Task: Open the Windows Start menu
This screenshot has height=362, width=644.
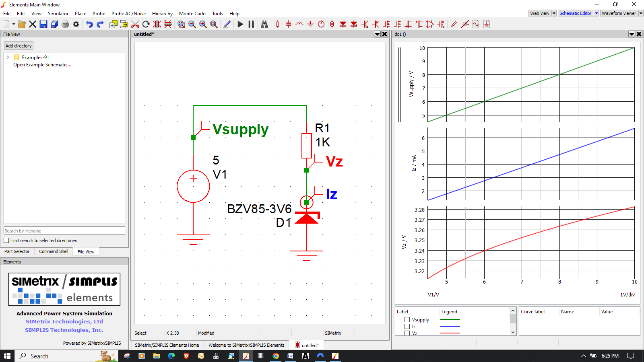Action: pos(7,356)
